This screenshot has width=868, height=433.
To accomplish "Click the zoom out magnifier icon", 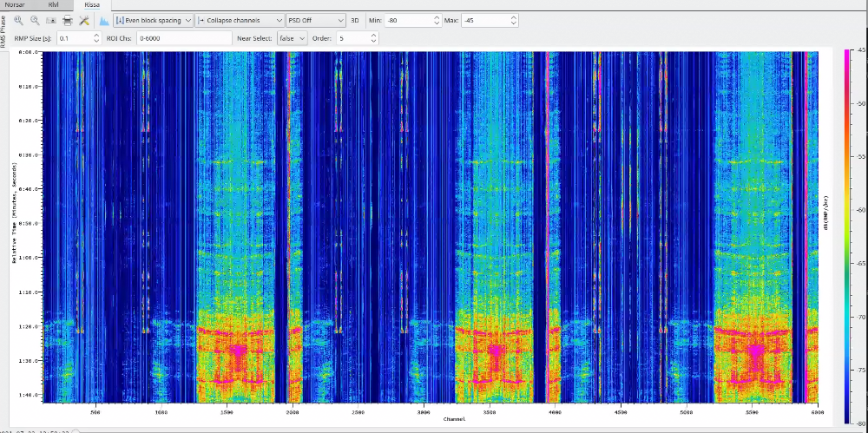I will click(x=35, y=20).
